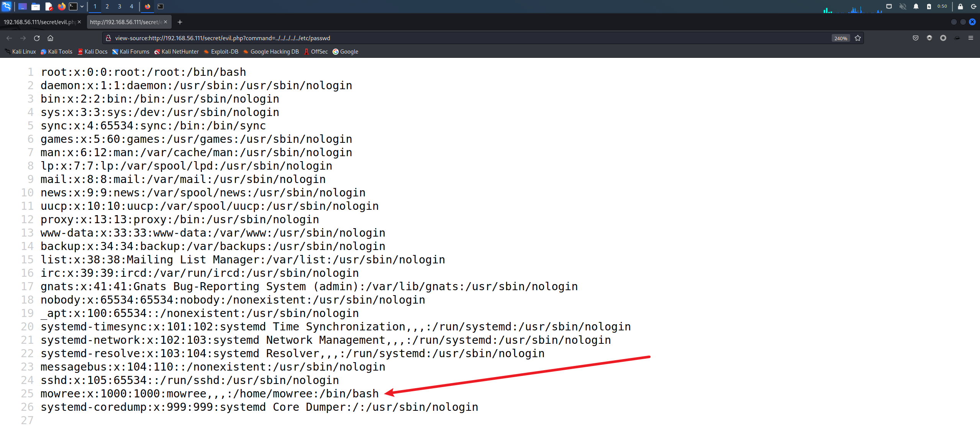This screenshot has height=428, width=980.
Task: Open the Firefox application menu
Action: coord(971,38)
